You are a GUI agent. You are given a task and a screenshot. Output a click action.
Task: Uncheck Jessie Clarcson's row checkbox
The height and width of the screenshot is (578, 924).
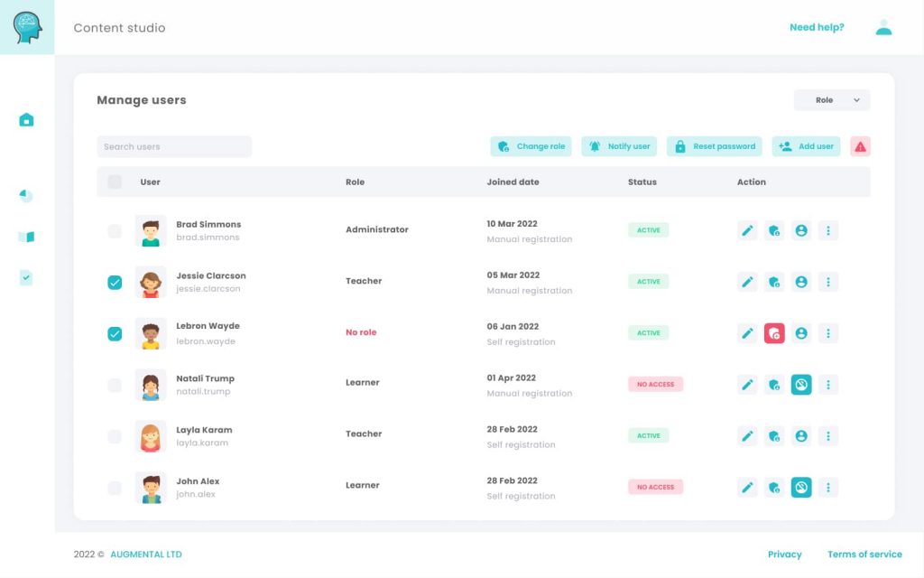tap(115, 282)
